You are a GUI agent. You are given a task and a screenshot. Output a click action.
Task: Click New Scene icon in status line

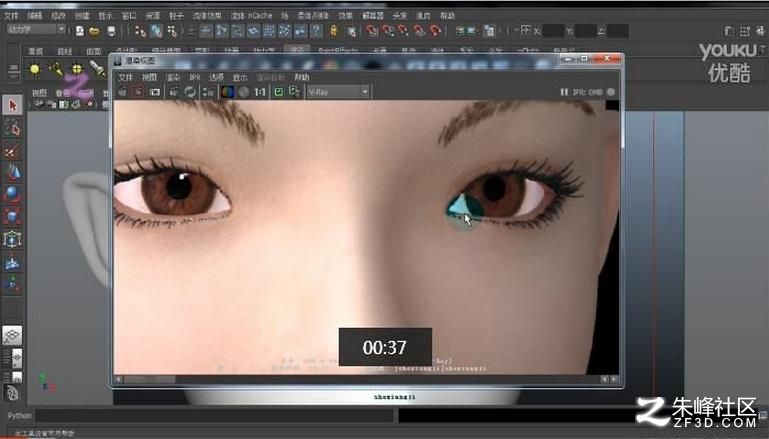pyautogui.click(x=79, y=31)
